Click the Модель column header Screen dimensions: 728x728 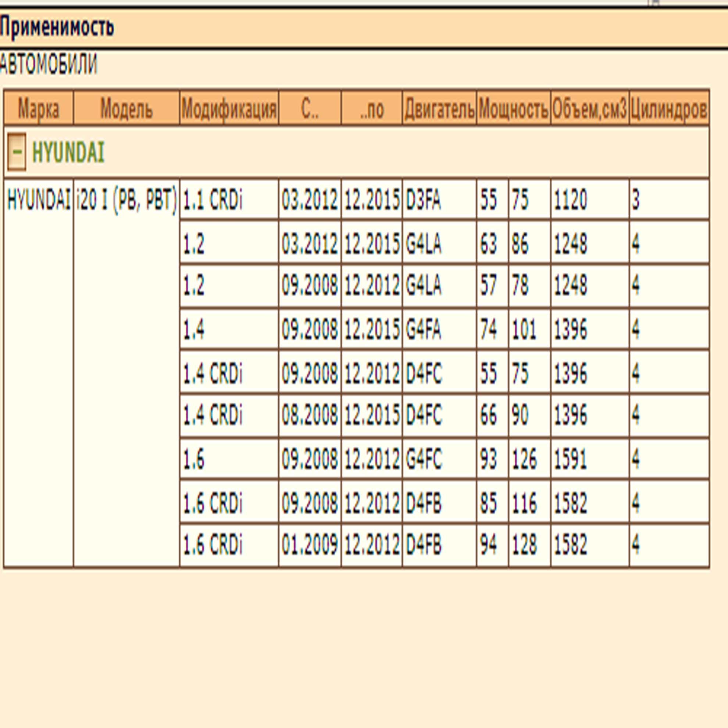point(126,109)
